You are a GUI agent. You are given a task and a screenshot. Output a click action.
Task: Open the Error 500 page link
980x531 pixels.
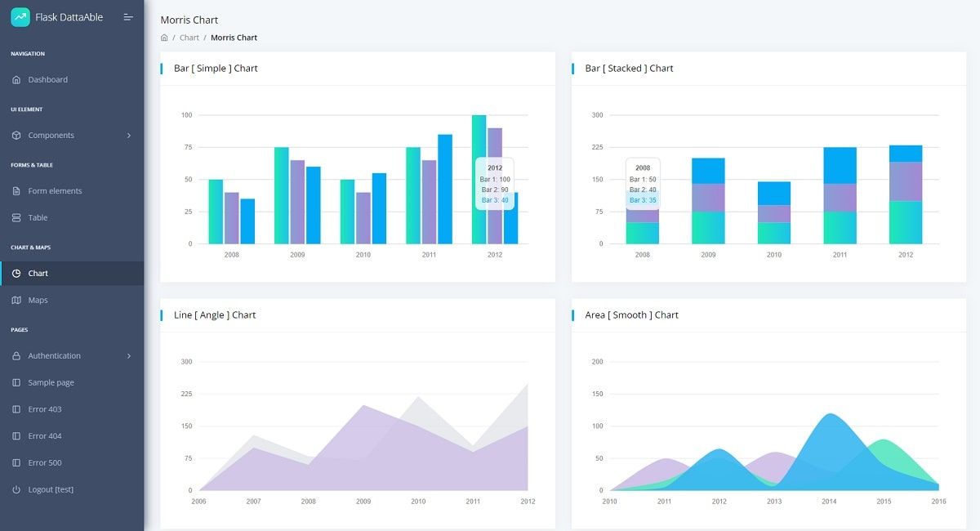click(x=72, y=463)
